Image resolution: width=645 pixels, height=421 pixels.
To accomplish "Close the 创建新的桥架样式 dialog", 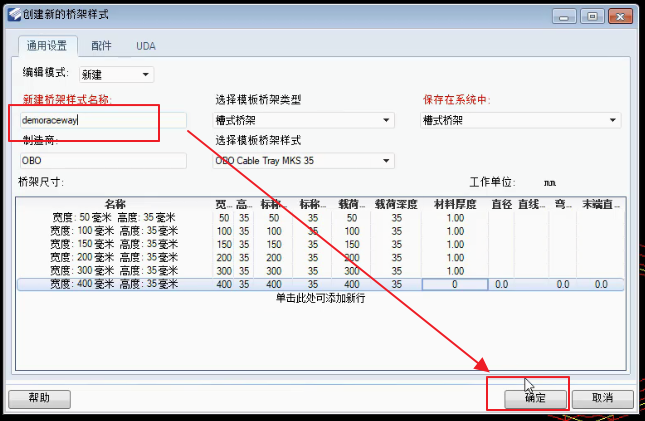I will (620, 17).
